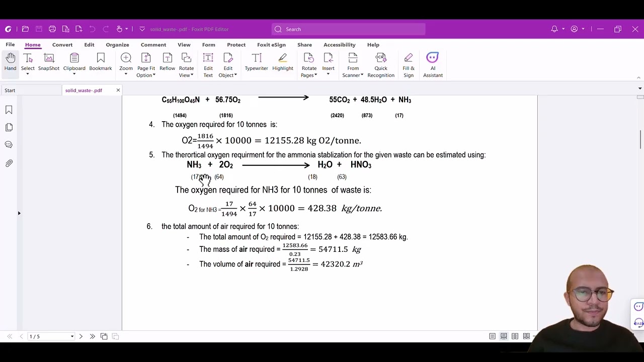Viewport: 644px width, 362px height.
Task: Click the vertical scrollbar thumb
Action: [x=640, y=139]
